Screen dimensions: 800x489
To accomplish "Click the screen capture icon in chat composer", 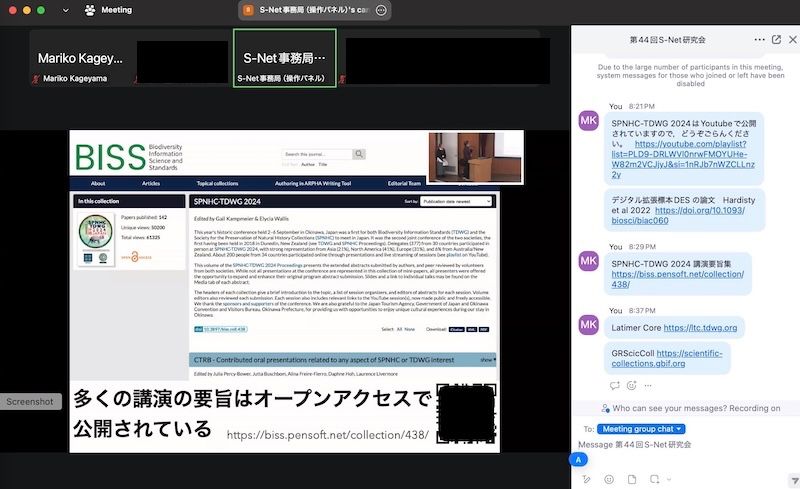I will coord(655,479).
